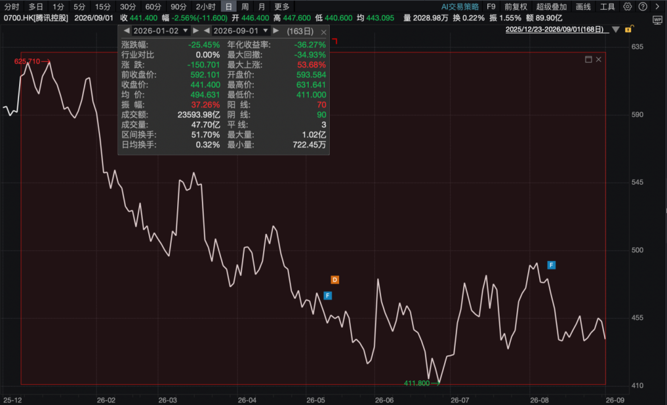667x405 pixels.
Task: Expand the date range triangle dropdown
Action: click(x=616, y=29)
